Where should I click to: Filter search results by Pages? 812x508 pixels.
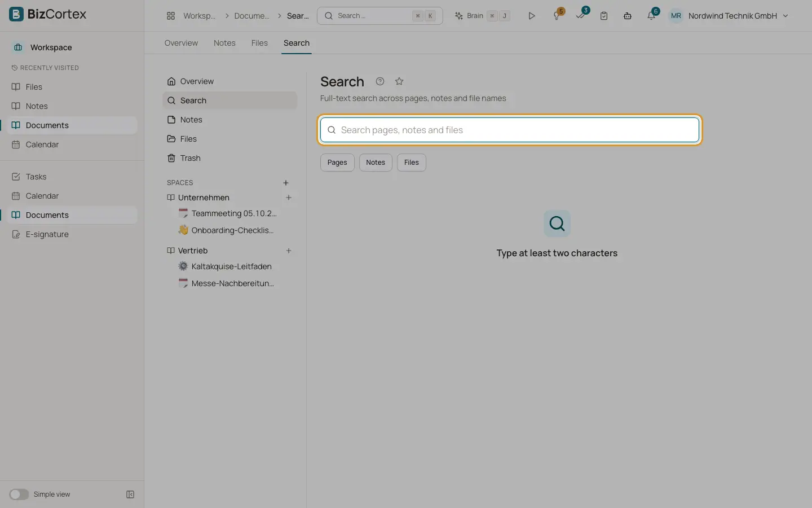click(x=337, y=163)
